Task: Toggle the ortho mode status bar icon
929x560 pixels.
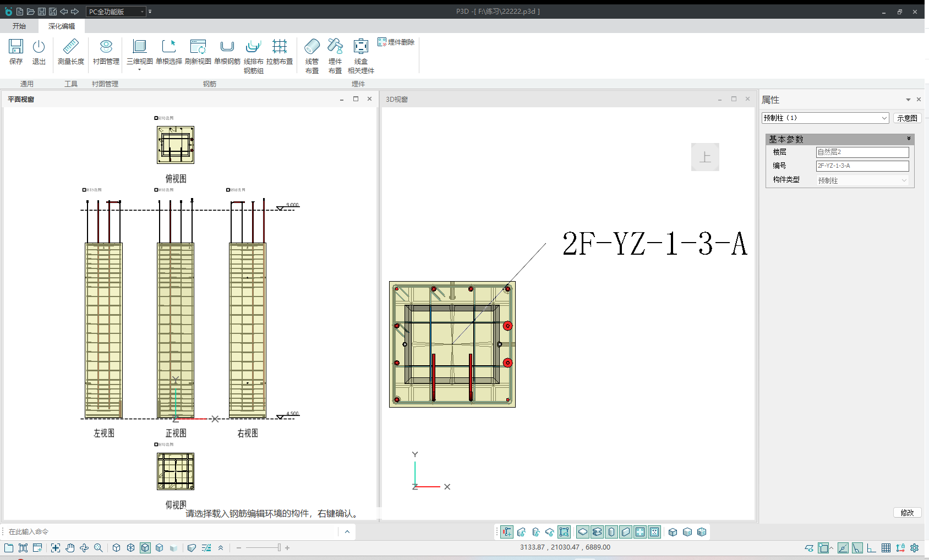Action: [x=871, y=548]
